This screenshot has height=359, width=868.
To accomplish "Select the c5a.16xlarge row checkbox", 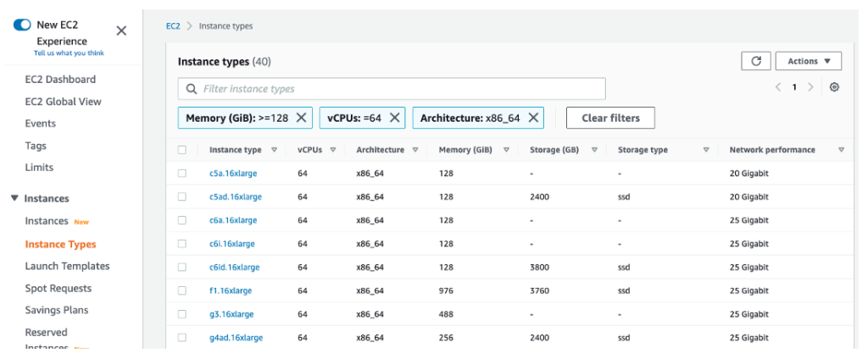I will click(182, 173).
